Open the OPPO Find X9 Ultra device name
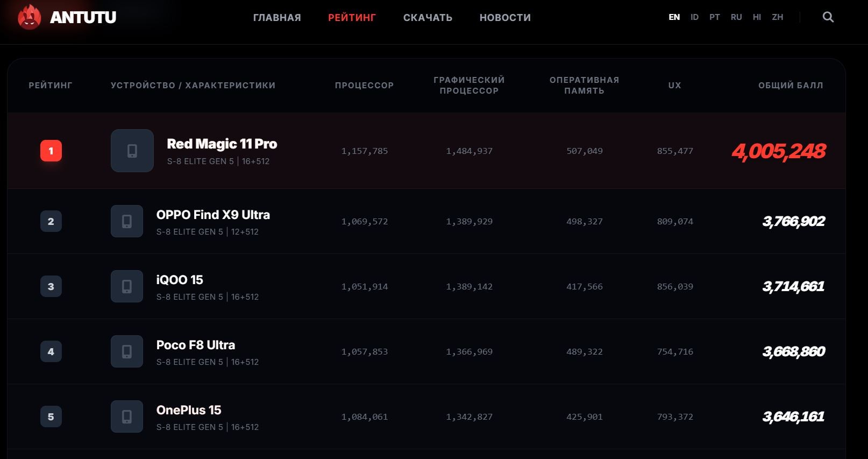Image resolution: width=868 pixels, height=459 pixels. [x=214, y=215]
